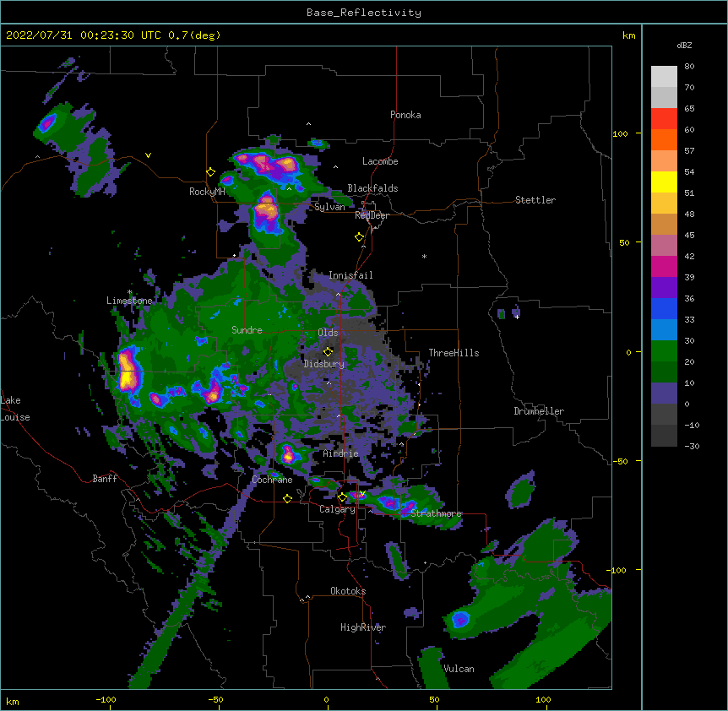The width and height of the screenshot is (728, 711).
Task: Select the slate purple swatch between 10 and 0
Action: [x=664, y=393]
